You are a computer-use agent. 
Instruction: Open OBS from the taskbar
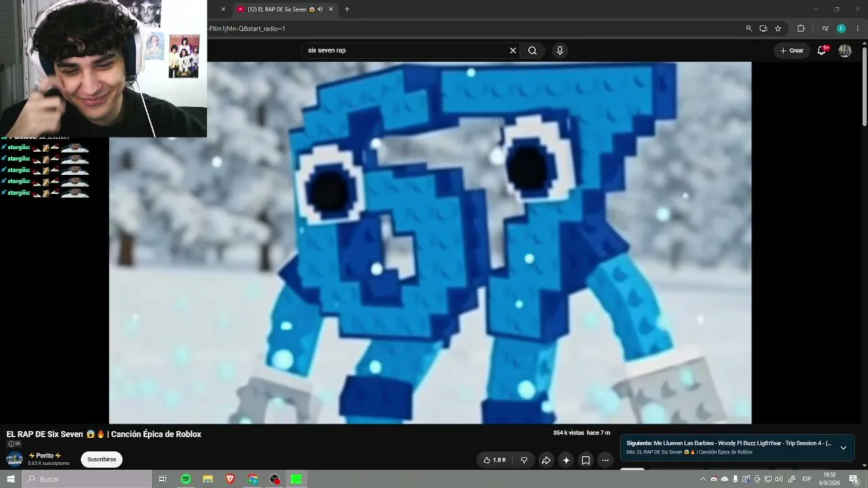click(275, 479)
